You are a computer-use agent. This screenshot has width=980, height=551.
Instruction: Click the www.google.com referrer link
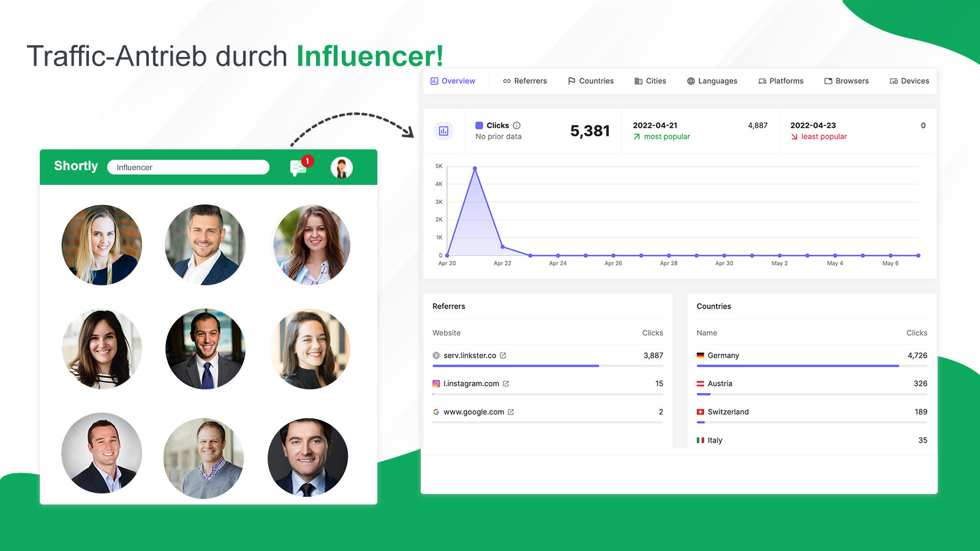pos(474,412)
